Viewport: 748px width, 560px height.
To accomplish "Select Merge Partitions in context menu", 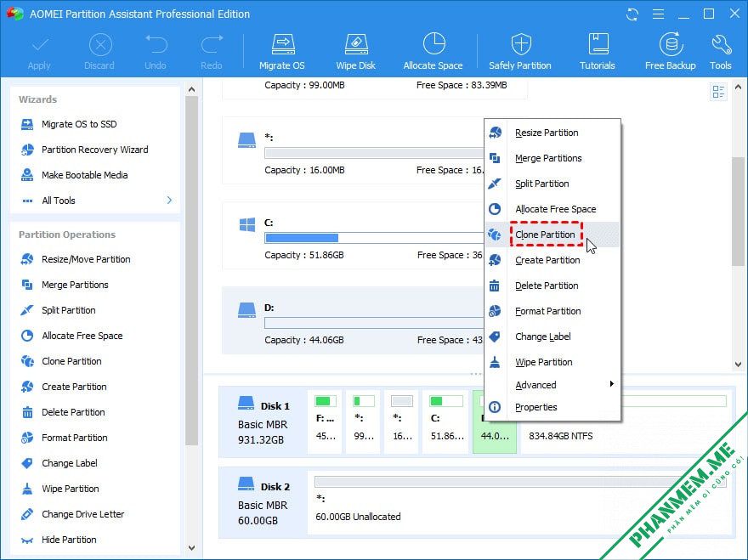I will (x=552, y=158).
